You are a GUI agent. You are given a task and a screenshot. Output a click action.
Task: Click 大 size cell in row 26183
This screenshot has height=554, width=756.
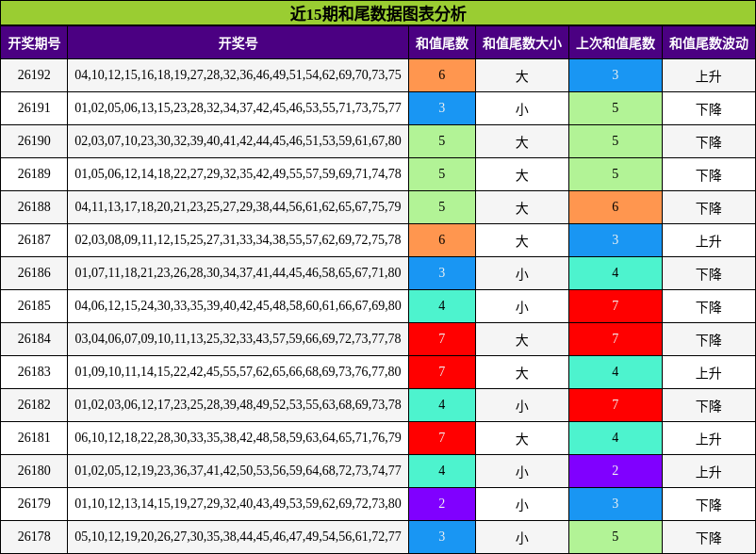(522, 372)
